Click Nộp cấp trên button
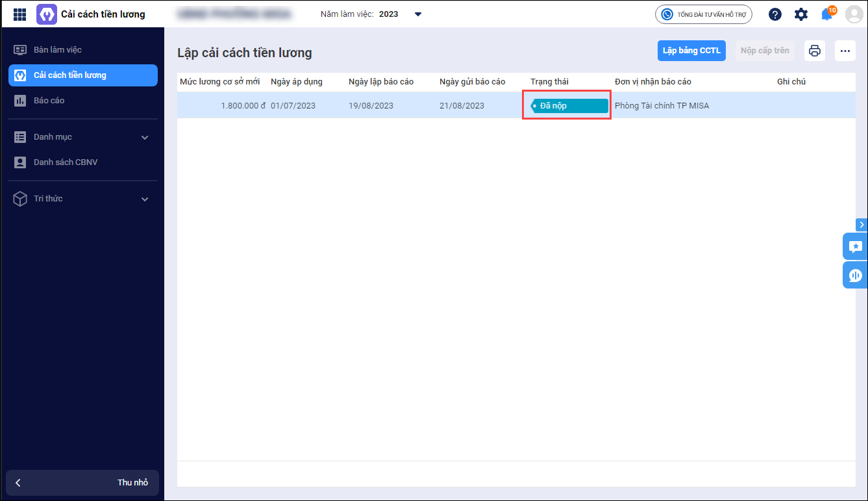Viewport: 868px width, 501px height. tap(765, 51)
